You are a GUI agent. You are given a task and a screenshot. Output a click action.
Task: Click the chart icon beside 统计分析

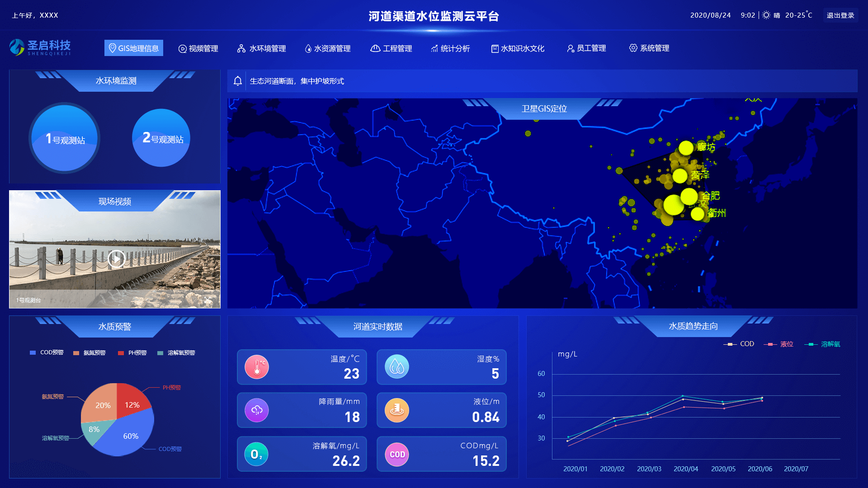click(x=434, y=48)
